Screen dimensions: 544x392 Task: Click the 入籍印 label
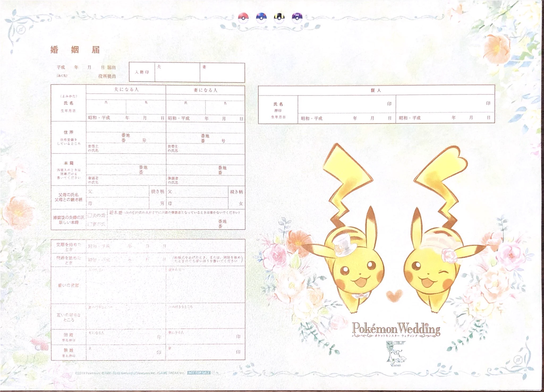pyautogui.click(x=142, y=72)
